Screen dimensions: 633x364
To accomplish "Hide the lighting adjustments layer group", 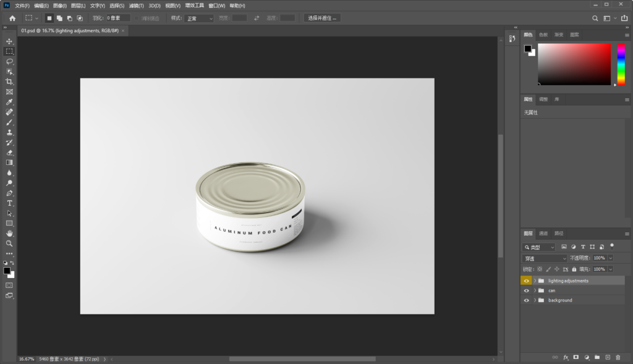I will pyautogui.click(x=526, y=281).
